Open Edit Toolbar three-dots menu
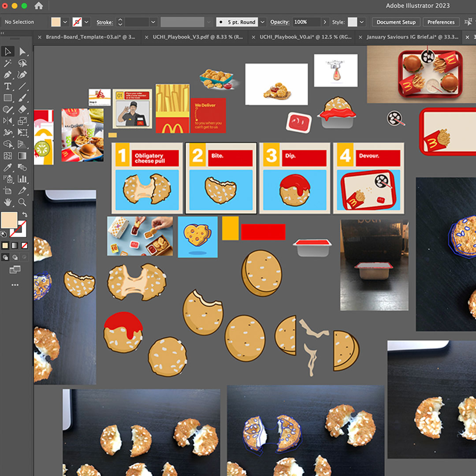This screenshot has height=476, width=476. 15,285
